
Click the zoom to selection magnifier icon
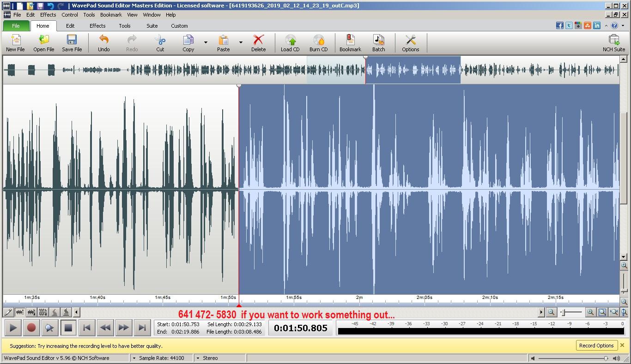tap(602, 312)
